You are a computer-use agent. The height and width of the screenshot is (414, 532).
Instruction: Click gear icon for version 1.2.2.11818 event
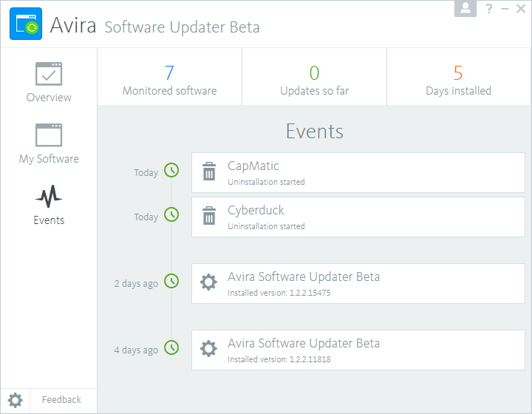click(x=209, y=349)
